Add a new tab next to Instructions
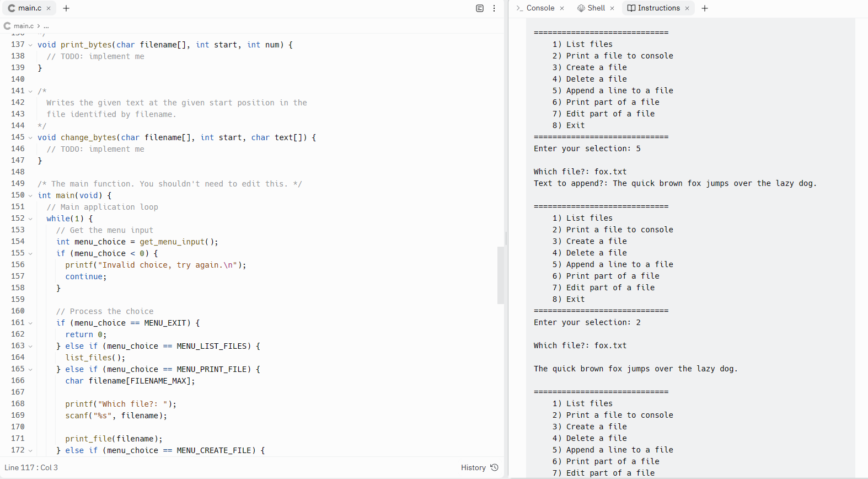The height and width of the screenshot is (479, 868). click(x=705, y=8)
